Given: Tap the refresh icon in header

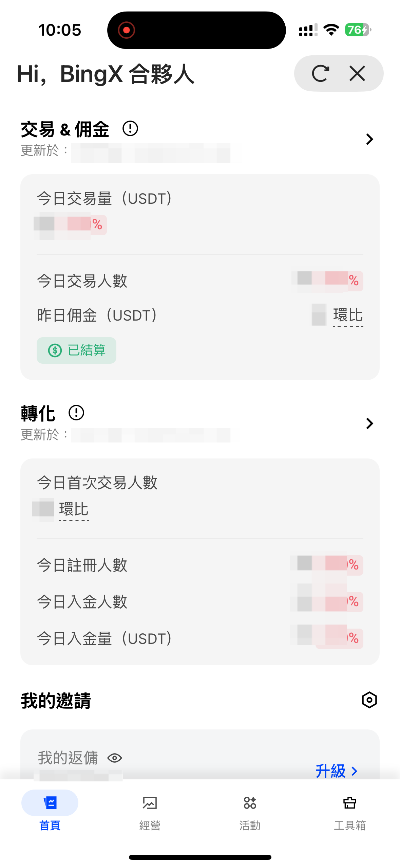Looking at the screenshot, I should 320,73.
